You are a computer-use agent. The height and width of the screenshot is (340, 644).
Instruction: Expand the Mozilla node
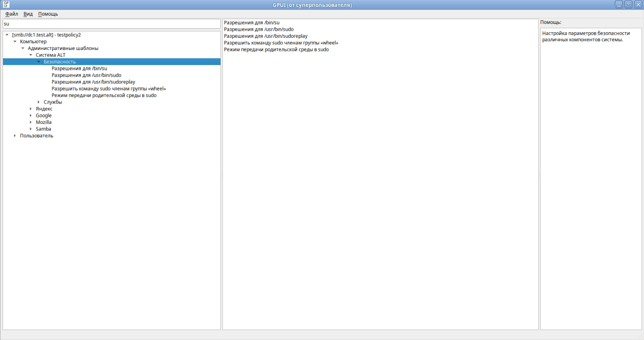(x=30, y=122)
